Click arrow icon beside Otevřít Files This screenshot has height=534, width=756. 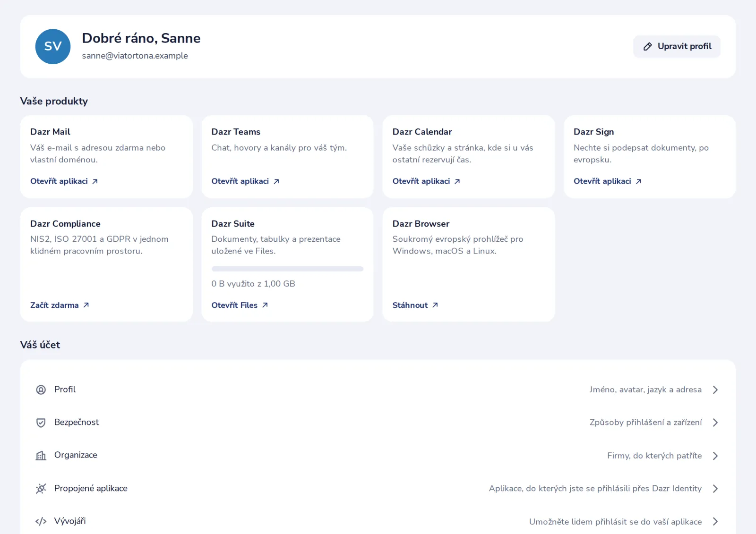265,305
